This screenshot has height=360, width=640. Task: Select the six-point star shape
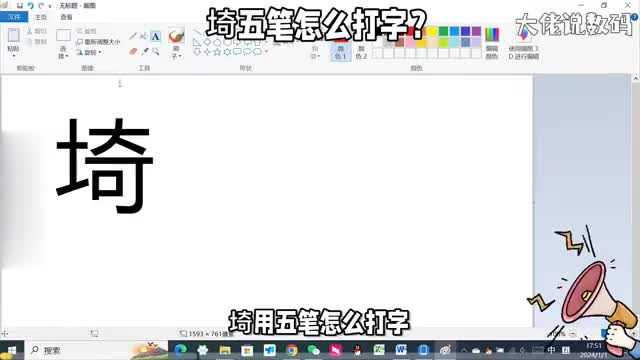(x=227, y=52)
